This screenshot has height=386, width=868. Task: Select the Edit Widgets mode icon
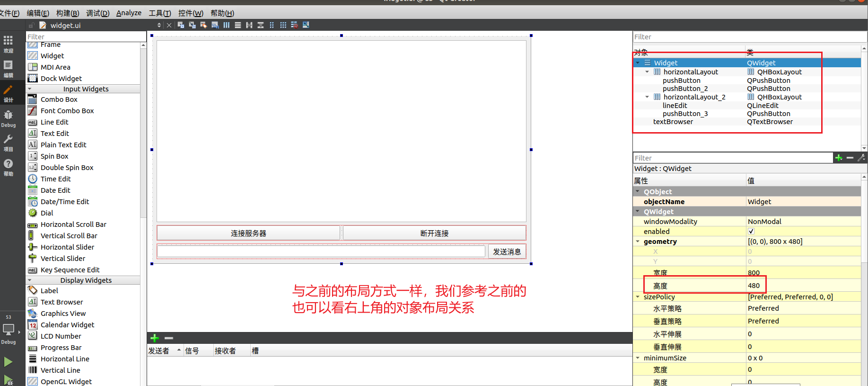click(181, 25)
